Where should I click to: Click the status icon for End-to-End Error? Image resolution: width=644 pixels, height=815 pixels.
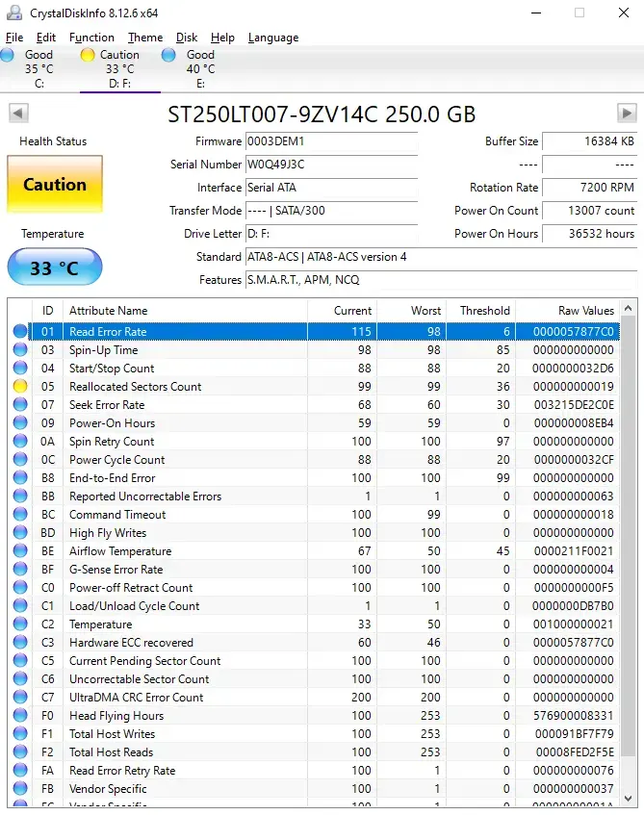pos(20,477)
